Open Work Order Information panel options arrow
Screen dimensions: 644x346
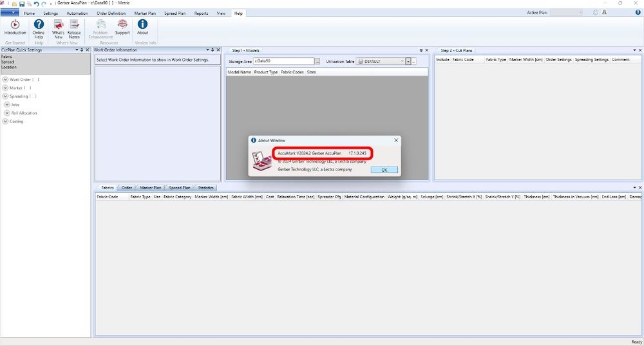[208, 50]
